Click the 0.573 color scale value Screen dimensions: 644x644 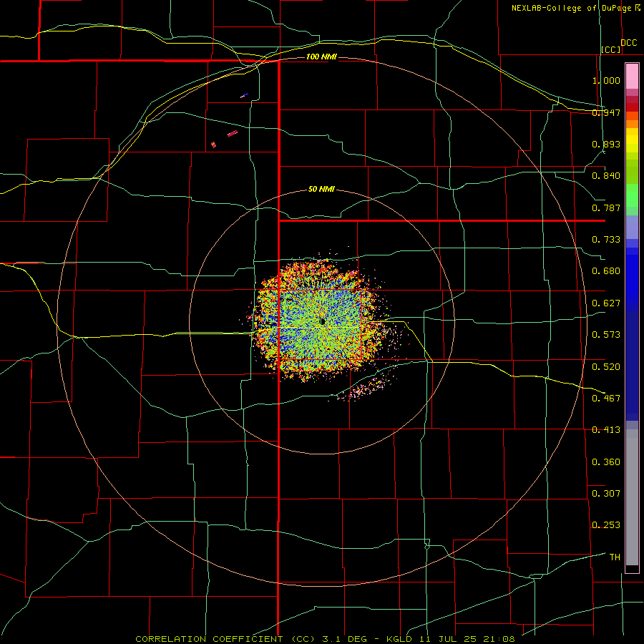606,335
